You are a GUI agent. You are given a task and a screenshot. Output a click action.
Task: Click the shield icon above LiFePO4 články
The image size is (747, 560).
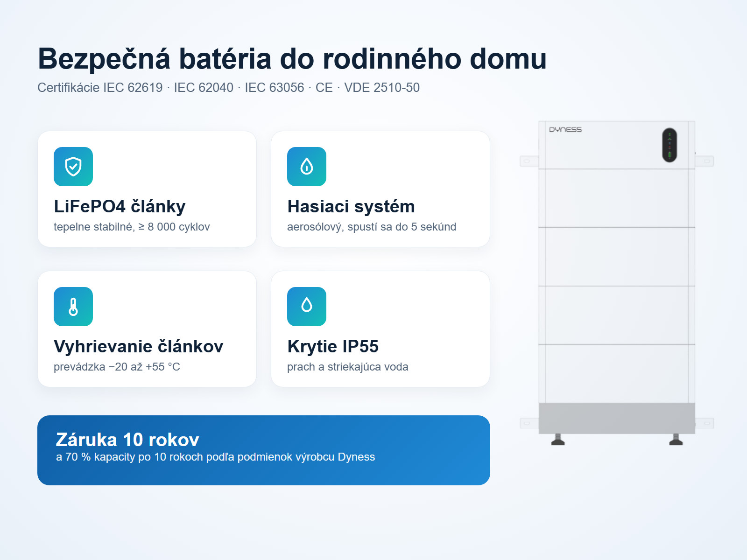click(73, 167)
